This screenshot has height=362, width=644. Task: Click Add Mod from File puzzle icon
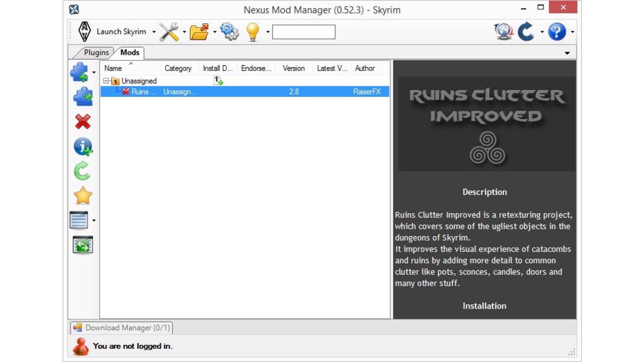coord(80,72)
